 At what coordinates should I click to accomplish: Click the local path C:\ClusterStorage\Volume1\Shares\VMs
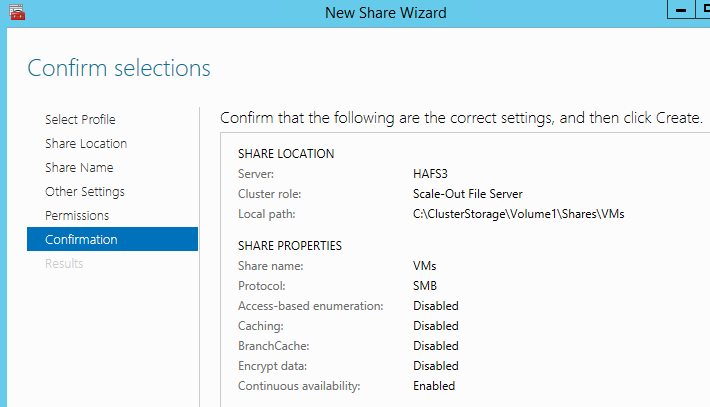click(525, 214)
